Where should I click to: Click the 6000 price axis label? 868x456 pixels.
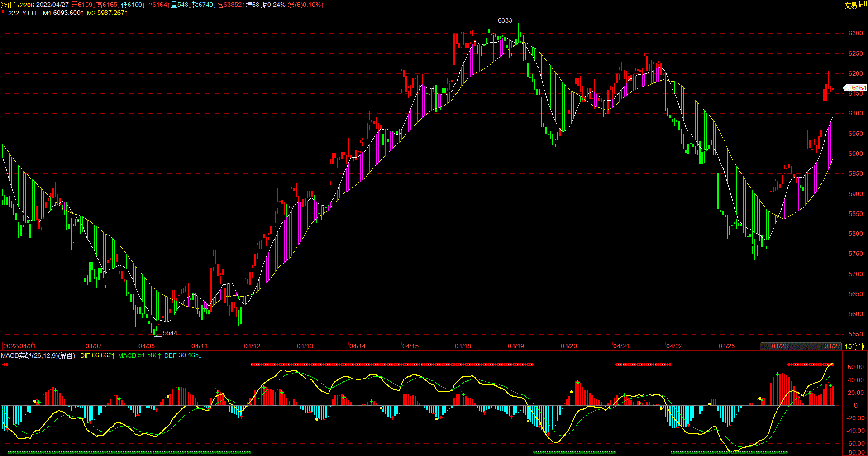[855, 154]
